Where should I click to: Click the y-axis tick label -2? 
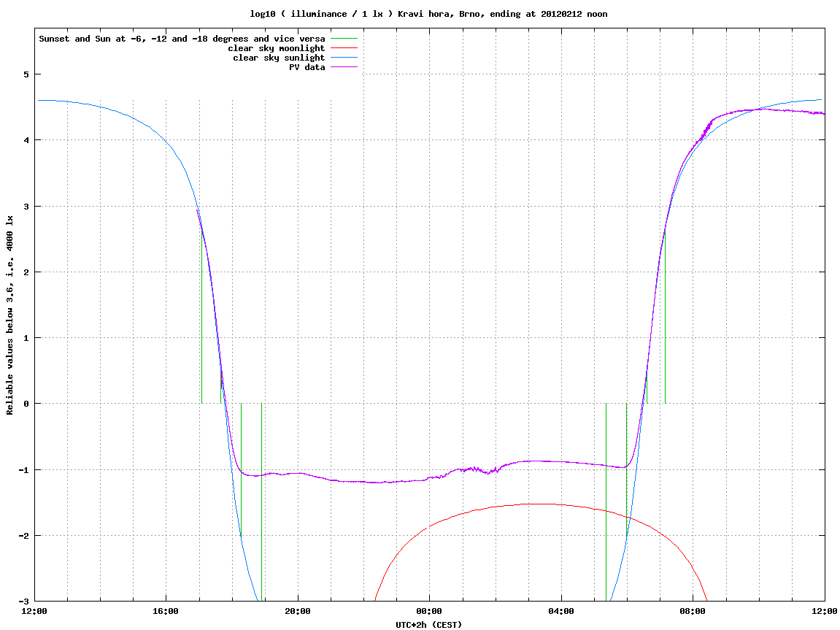23,536
